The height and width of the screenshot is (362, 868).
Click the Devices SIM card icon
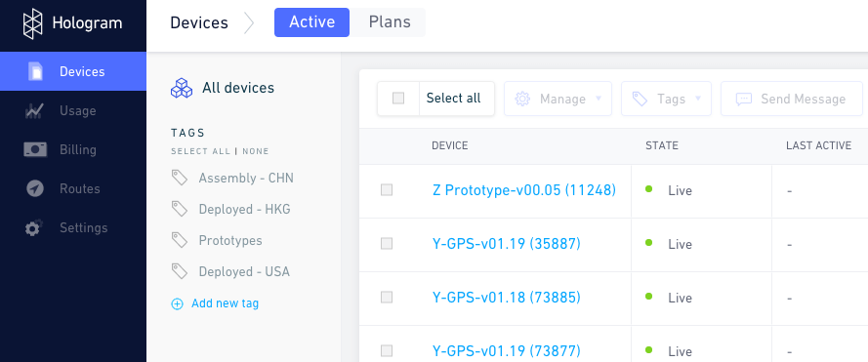(x=35, y=71)
